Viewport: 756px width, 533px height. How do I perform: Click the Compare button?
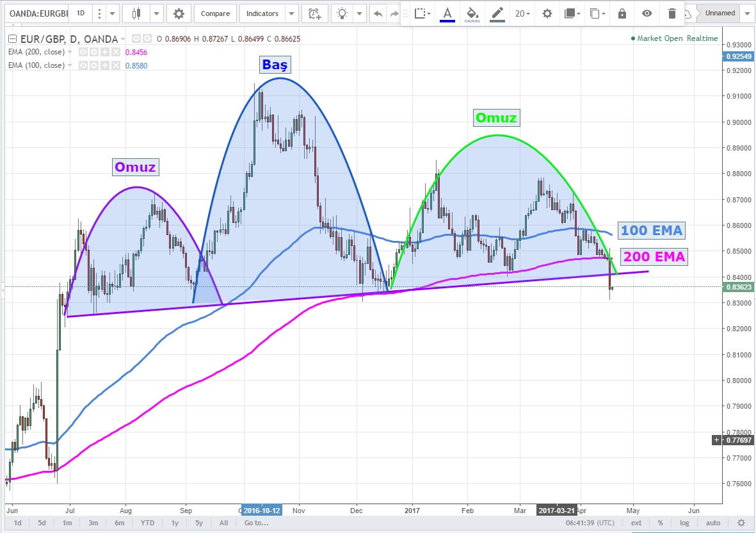[x=215, y=13]
